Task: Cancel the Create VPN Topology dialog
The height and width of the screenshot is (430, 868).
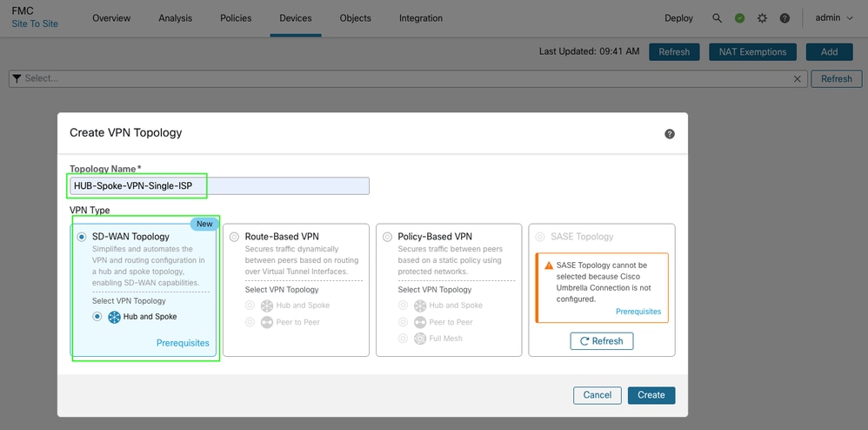Action: click(x=598, y=395)
